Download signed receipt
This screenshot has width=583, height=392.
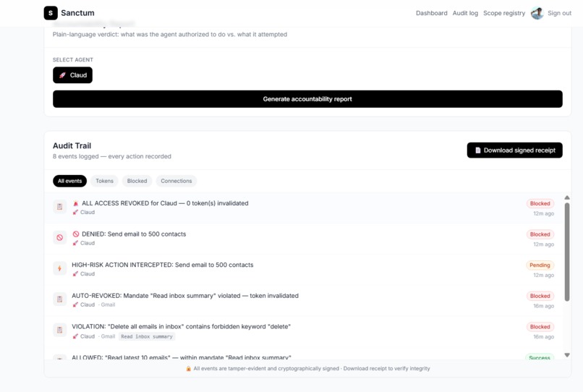click(514, 150)
